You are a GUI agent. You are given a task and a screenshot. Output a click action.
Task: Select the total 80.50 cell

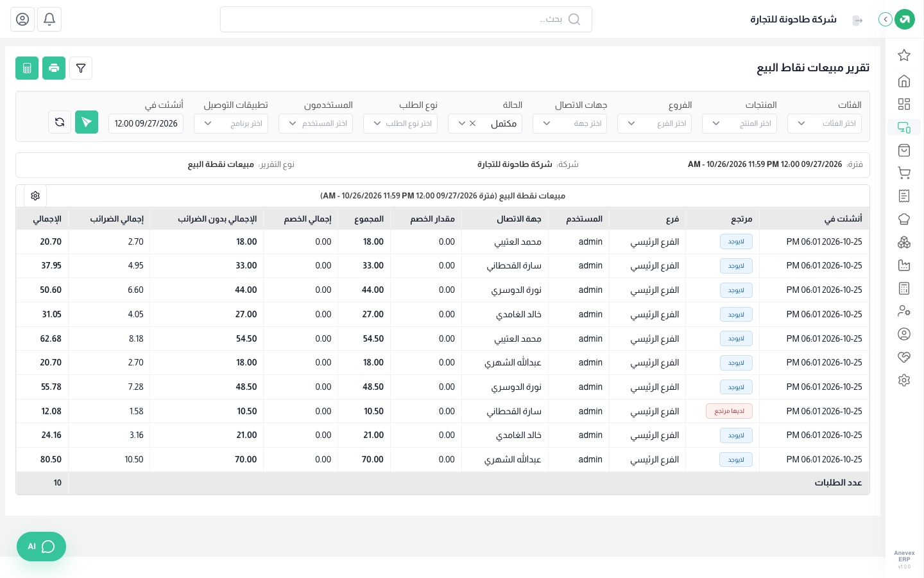pyautogui.click(x=42, y=460)
